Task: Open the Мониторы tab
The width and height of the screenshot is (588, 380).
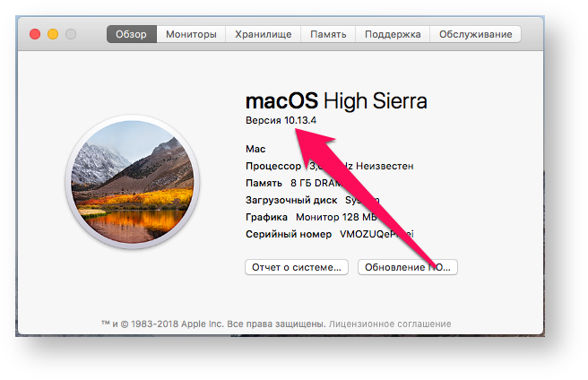Action: click(191, 34)
